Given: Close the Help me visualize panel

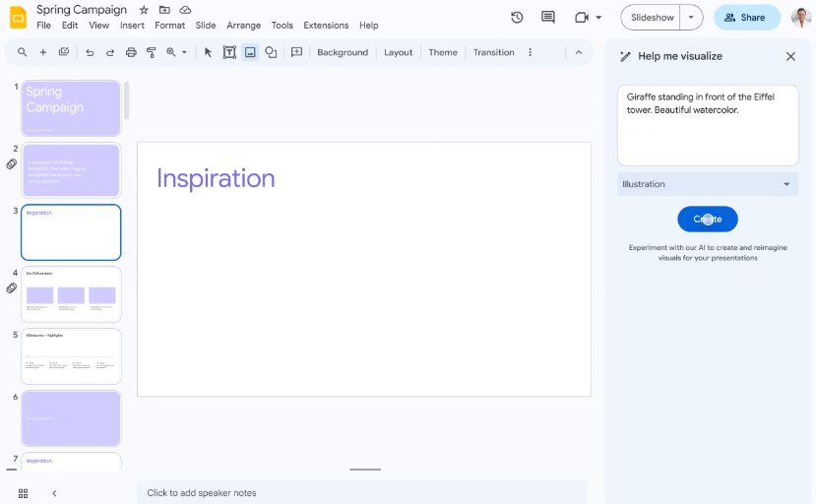Looking at the screenshot, I should (x=790, y=56).
